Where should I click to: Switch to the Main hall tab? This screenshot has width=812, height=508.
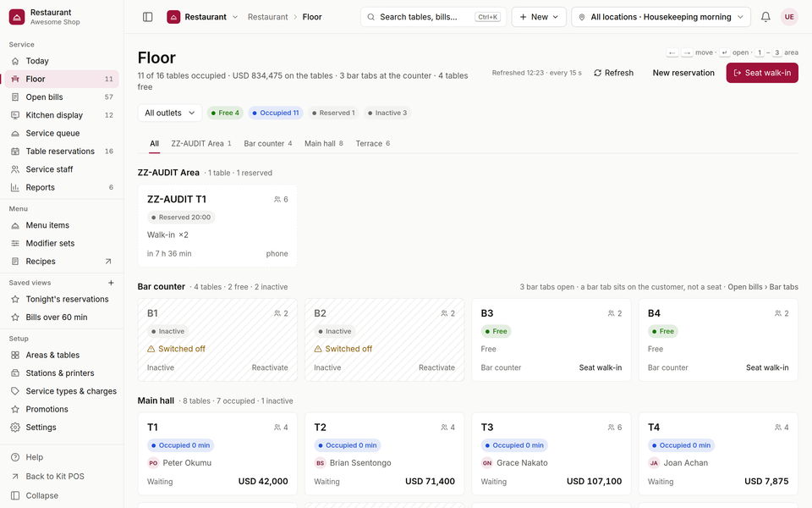tap(324, 144)
